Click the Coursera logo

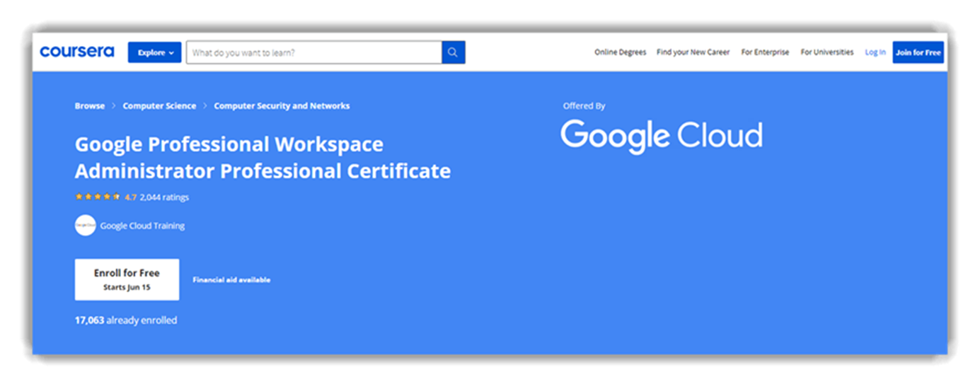click(x=76, y=52)
